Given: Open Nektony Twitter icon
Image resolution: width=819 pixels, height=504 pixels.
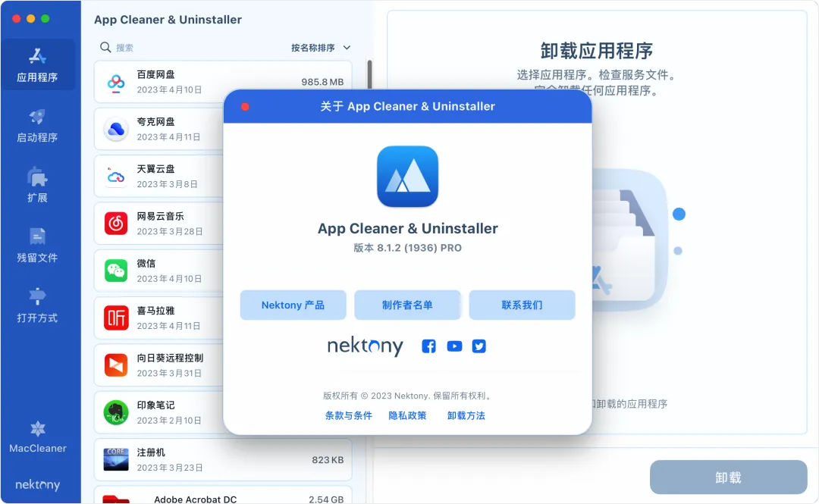Looking at the screenshot, I should 479,346.
